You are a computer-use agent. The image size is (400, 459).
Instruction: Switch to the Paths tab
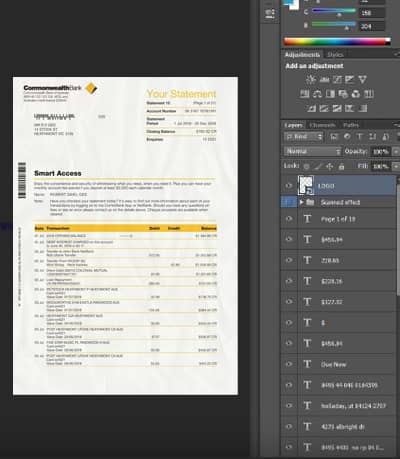(x=351, y=125)
